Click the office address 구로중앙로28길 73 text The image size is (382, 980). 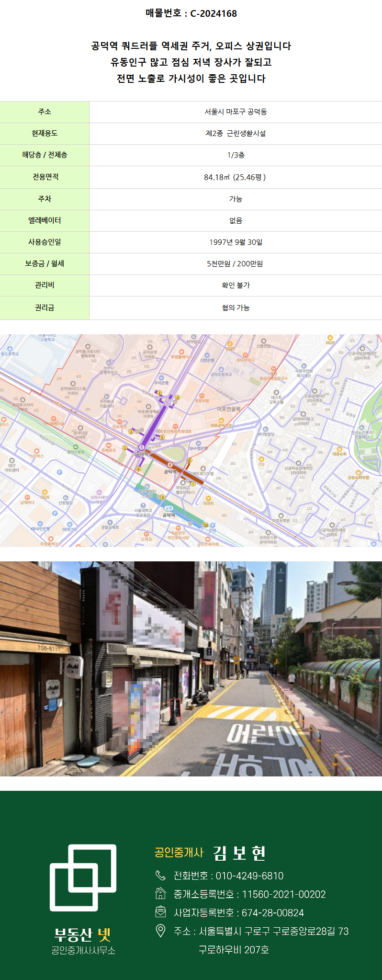click(310, 931)
